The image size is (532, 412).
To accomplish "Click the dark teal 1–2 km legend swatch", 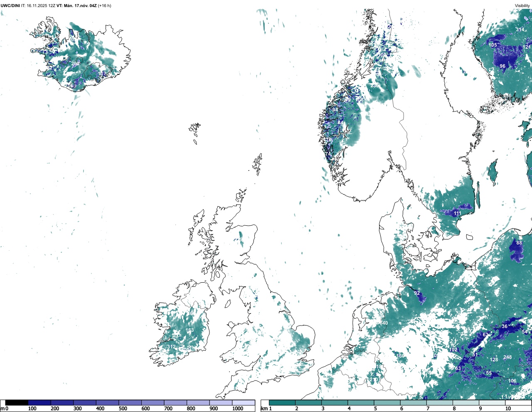I will tap(282, 402).
